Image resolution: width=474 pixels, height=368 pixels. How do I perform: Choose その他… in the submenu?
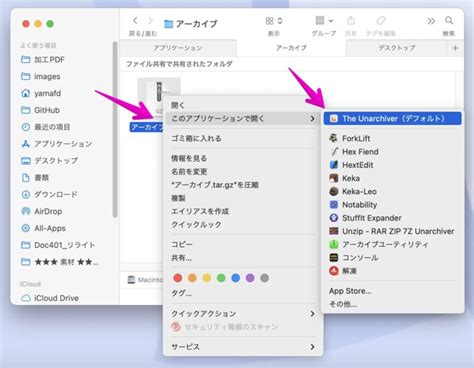[x=343, y=304]
